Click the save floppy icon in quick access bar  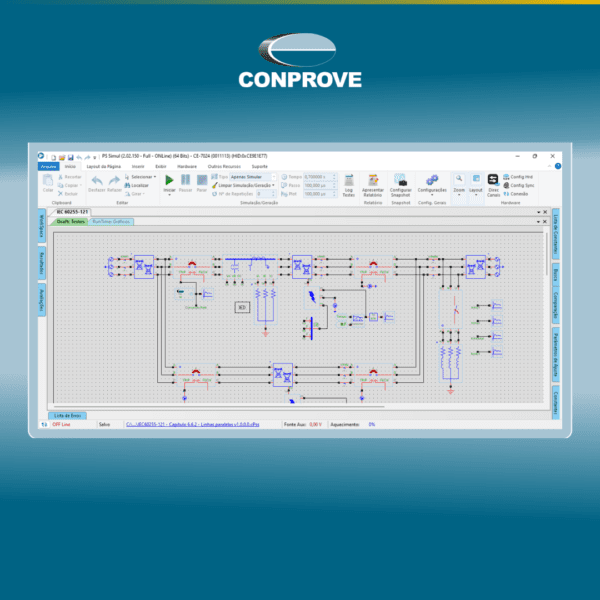pyautogui.click(x=71, y=157)
